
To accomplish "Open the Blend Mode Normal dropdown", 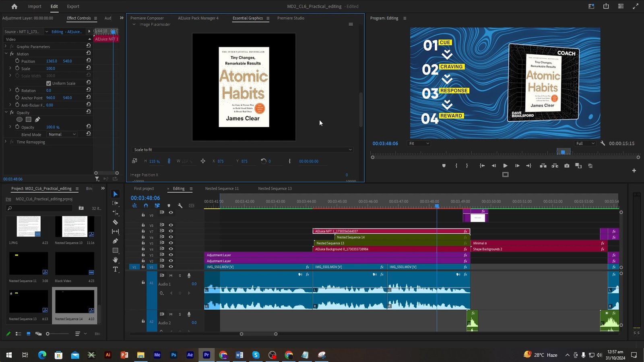I will pyautogui.click(x=62, y=134).
